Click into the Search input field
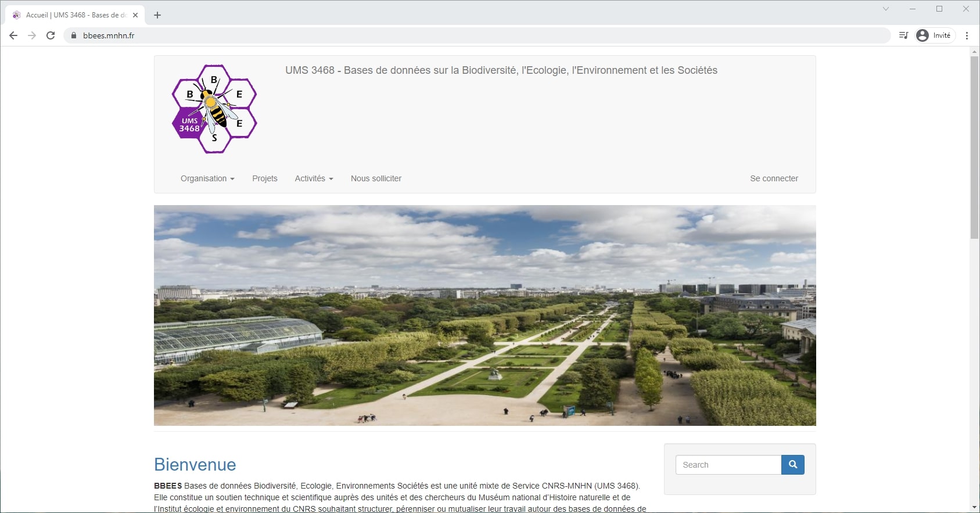The height and width of the screenshot is (513, 980). point(728,465)
